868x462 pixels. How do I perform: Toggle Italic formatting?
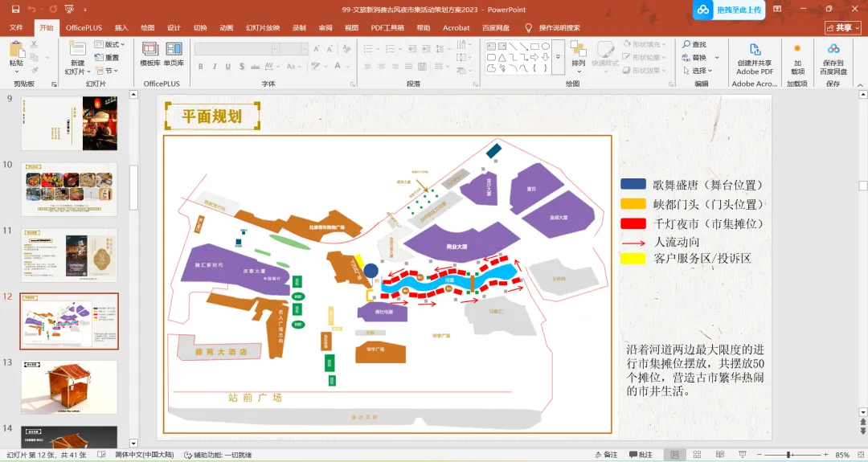click(x=215, y=67)
